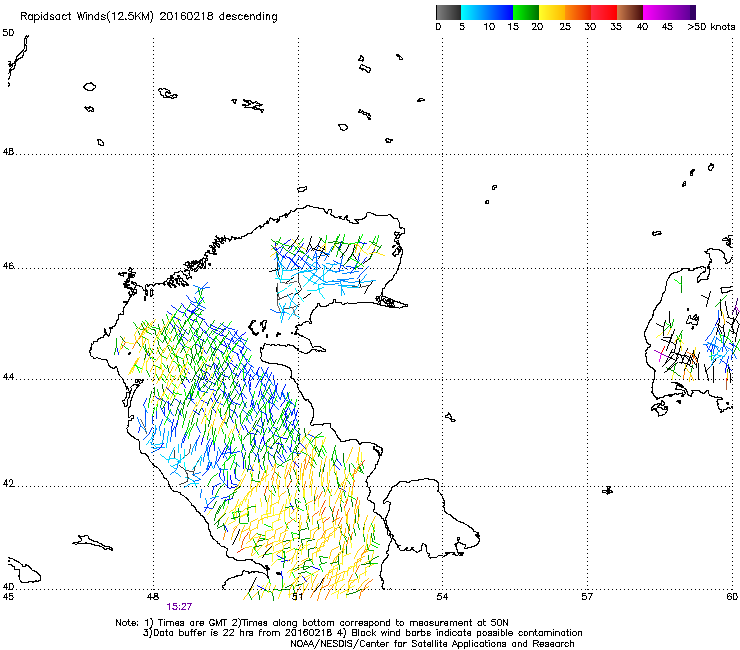Click the magenta 40-45 knots legend segment
Viewport: 740px width, 650px height.
pos(656,12)
